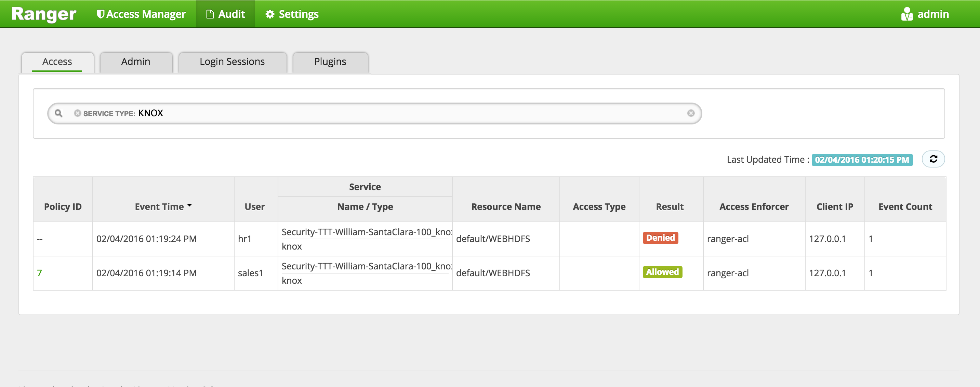
Task: Select the Plugins tab
Action: pyautogui.click(x=330, y=62)
